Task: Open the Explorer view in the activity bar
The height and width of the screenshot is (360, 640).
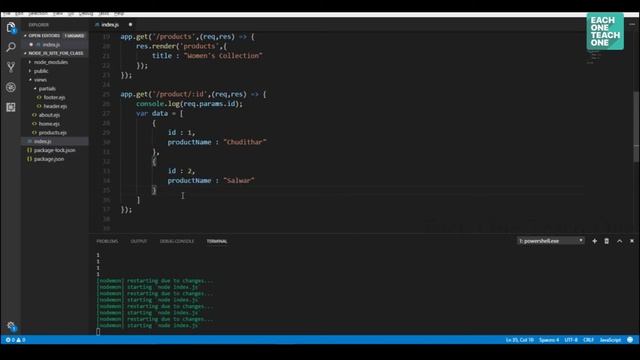Action: click(11, 27)
